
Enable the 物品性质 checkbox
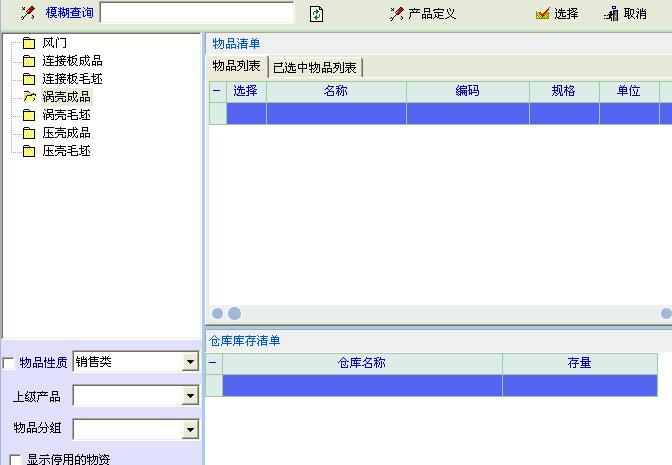coord(10,363)
